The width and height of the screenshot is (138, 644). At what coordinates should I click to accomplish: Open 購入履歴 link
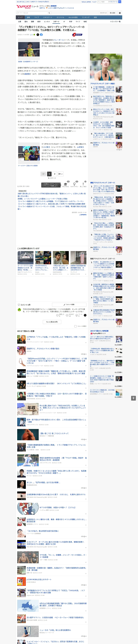[x=112, y=13]
